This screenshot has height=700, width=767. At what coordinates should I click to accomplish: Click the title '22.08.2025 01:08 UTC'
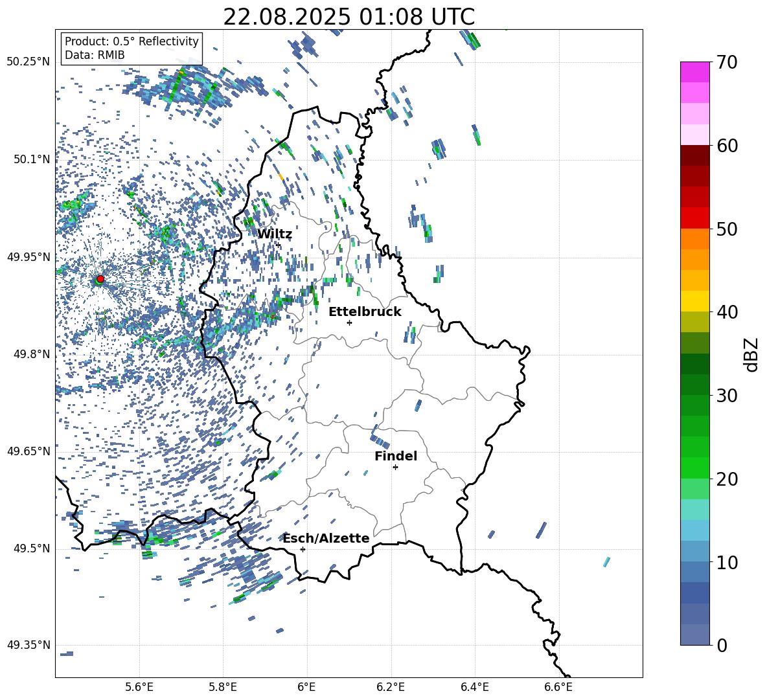point(349,17)
